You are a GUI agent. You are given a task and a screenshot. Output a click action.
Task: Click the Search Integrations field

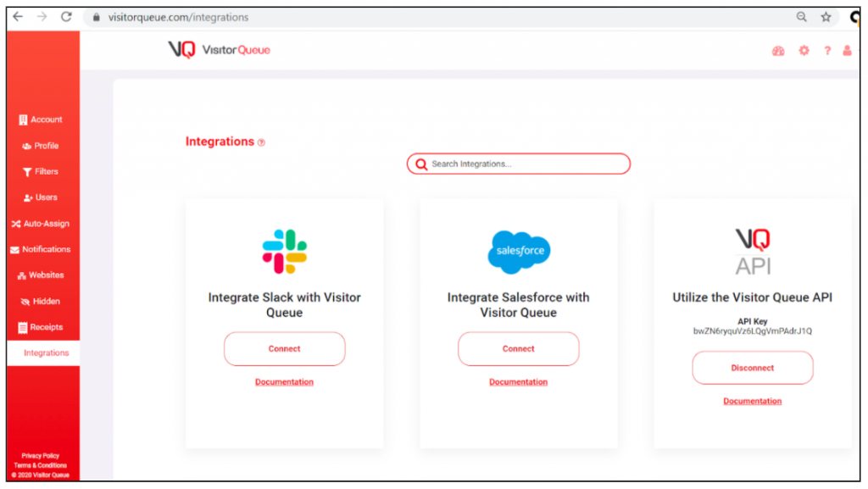tap(519, 164)
